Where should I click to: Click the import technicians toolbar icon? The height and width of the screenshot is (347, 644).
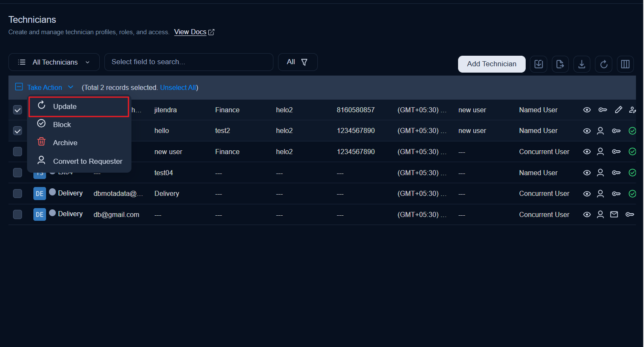point(538,64)
